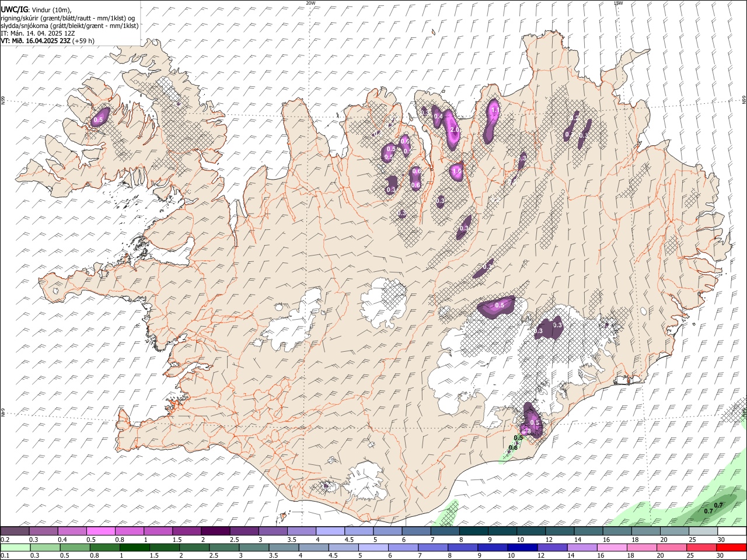This screenshot has height=560, width=747.
Task: Click the '0.8' value on the southeast coast purple patch
Action: point(528,432)
